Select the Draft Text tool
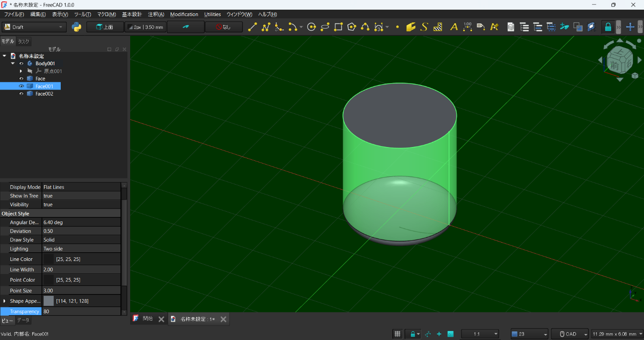 pyautogui.click(x=454, y=27)
